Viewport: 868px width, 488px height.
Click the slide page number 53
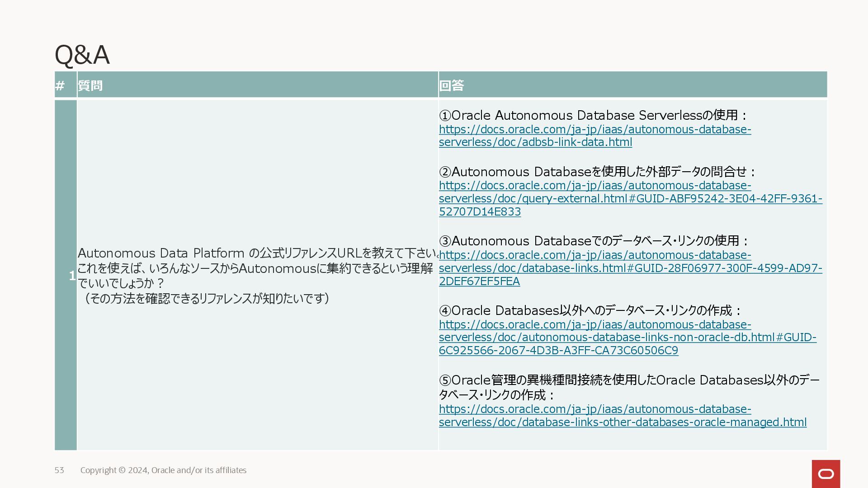59,470
